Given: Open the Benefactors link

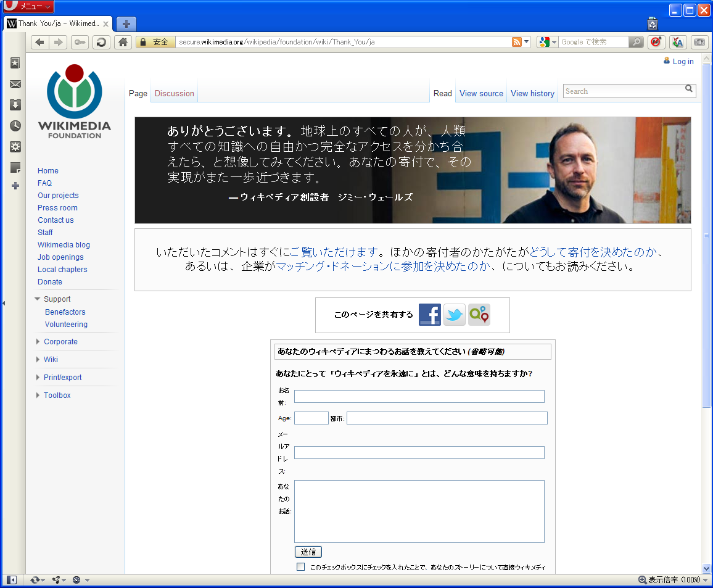Looking at the screenshot, I should (x=65, y=312).
